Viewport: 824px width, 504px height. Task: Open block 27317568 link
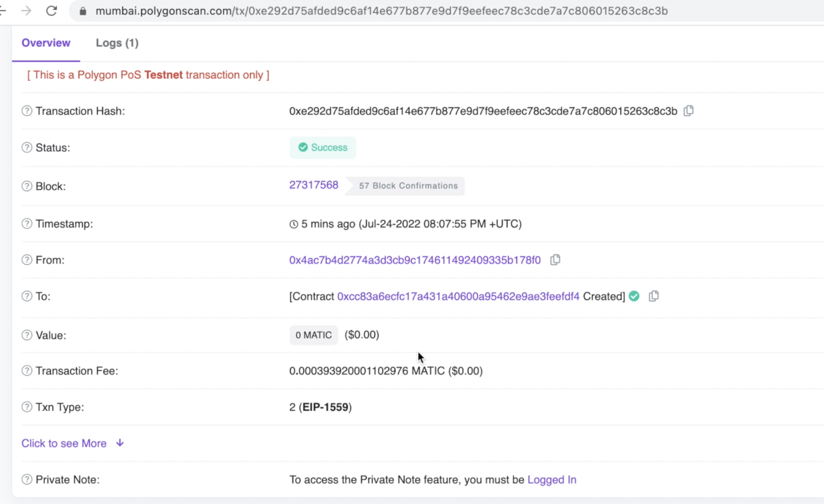314,185
